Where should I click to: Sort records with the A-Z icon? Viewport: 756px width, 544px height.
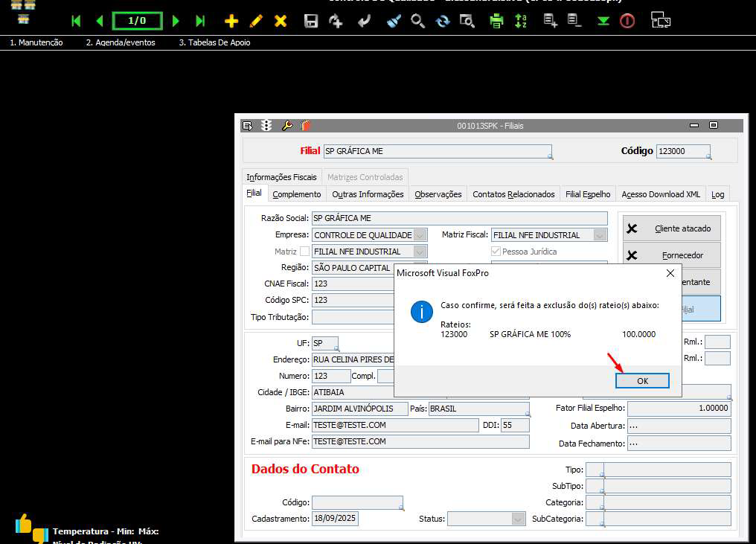pos(521,21)
